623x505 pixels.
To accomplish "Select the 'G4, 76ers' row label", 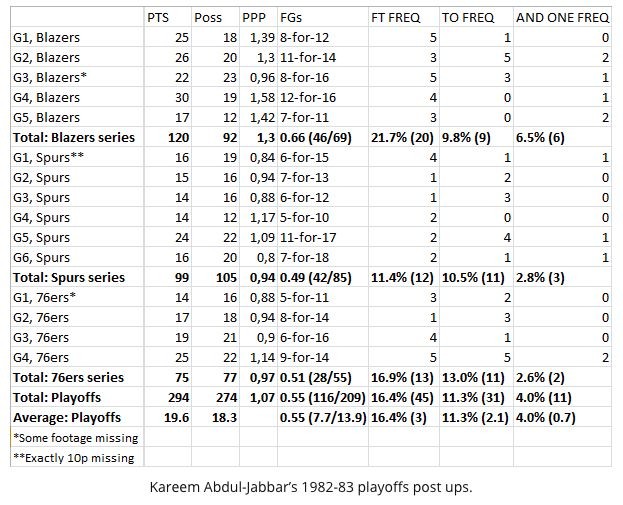I will tap(42, 359).
